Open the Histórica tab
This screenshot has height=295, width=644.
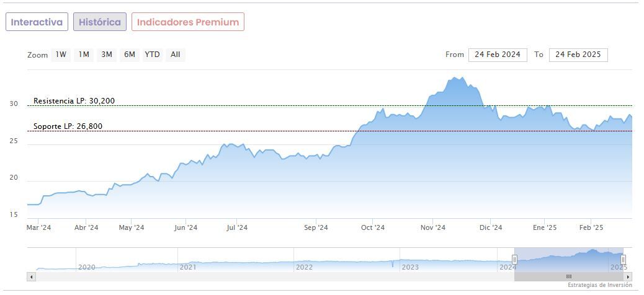point(100,22)
